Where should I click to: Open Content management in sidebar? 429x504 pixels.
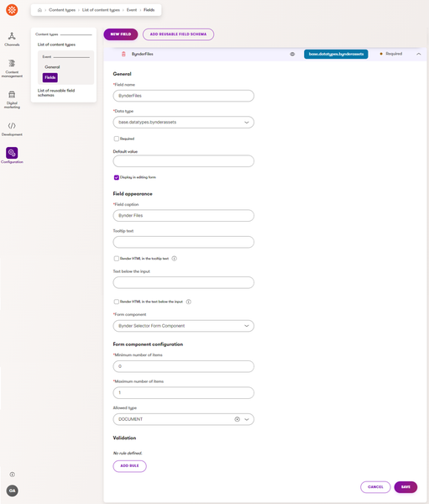click(12, 69)
